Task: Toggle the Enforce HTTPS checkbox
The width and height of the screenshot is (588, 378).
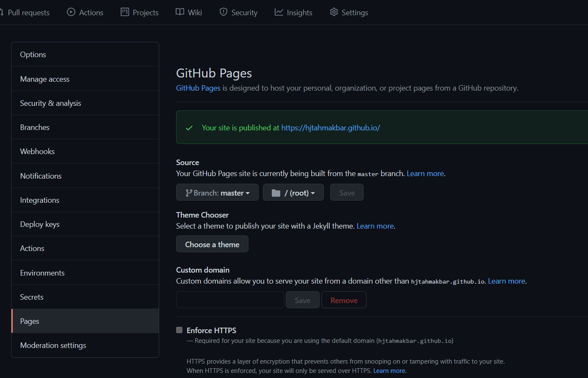Action: click(179, 330)
